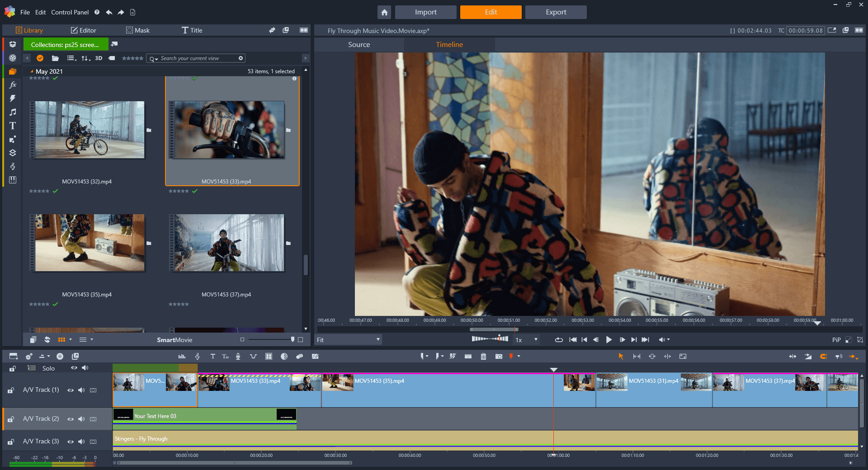This screenshot has height=470, width=868.
Task: Open the Titles panel via the T icon
Action: click(x=13, y=126)
